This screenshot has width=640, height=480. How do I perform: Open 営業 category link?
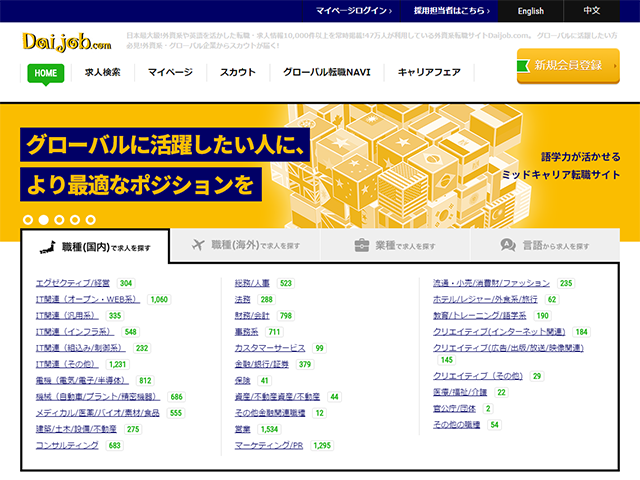point(242,429)
